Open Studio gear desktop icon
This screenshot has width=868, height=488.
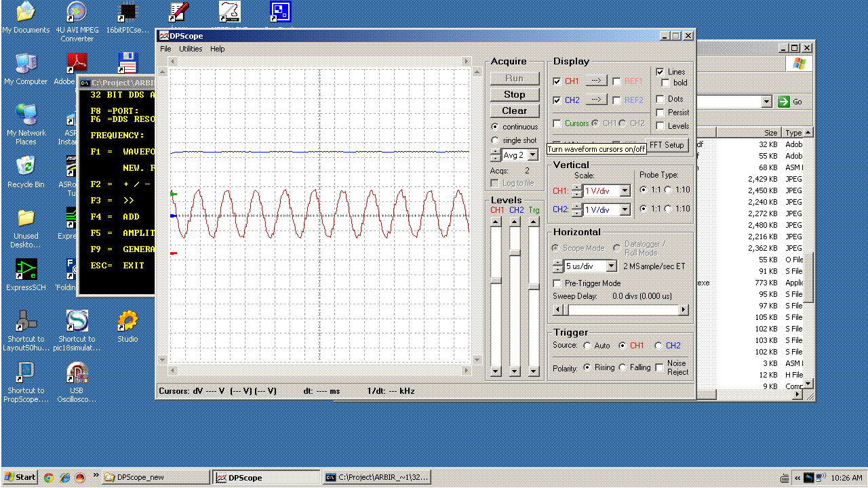(x=127, y=327)
